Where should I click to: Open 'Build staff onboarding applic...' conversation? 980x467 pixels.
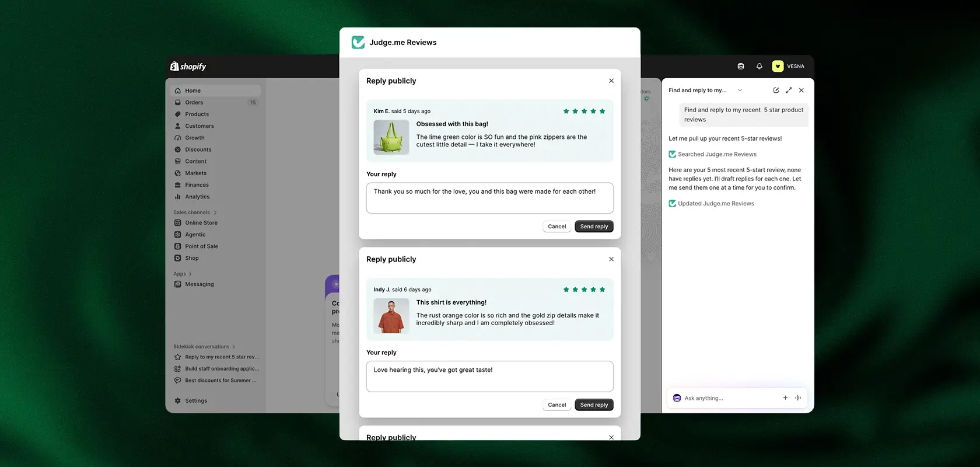(216, 369)
